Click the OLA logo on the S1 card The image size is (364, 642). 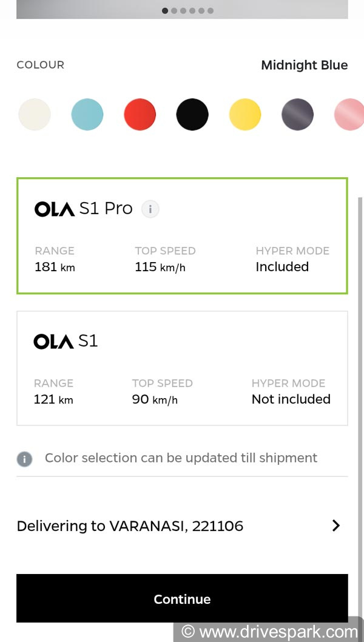click(x=53, y=341)
